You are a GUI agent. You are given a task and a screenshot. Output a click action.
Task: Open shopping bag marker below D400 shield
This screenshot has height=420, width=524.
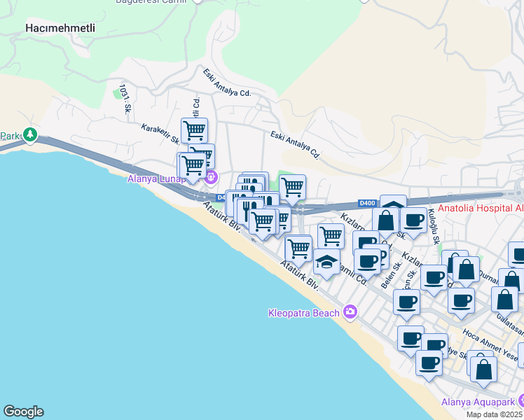pos(385,220)
